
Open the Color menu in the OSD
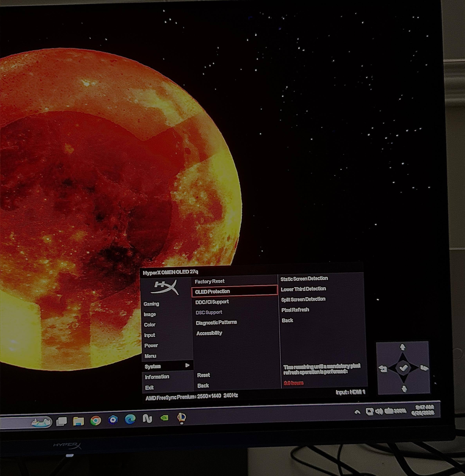click(x=150, y=325)
